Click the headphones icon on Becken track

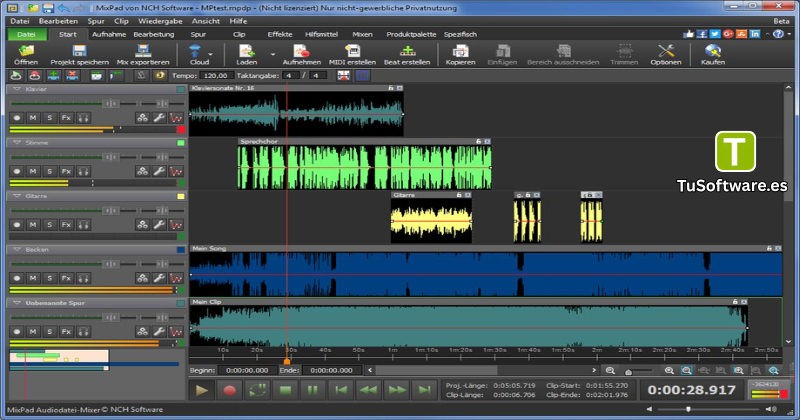(x=83, y=278)
